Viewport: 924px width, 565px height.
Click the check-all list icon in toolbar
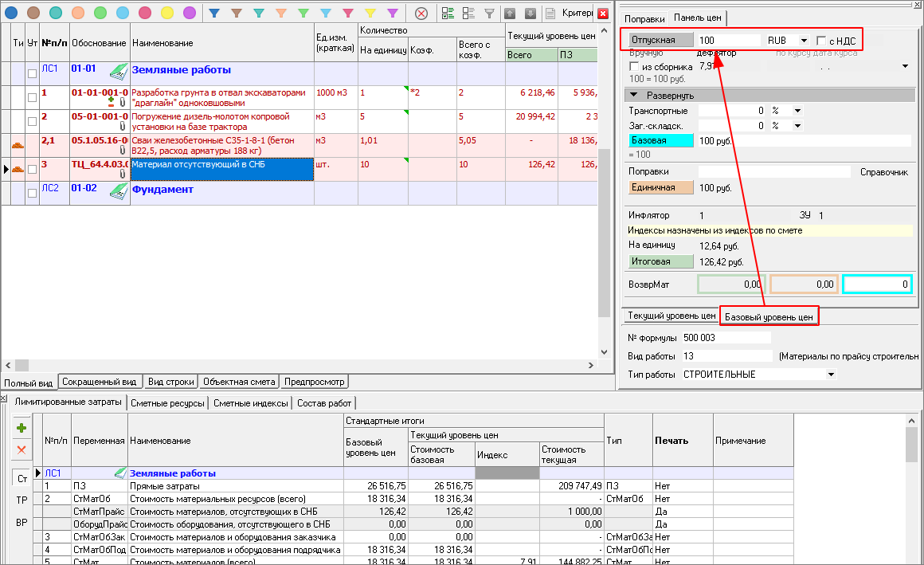pyautogui.click(x=448, y=14)
